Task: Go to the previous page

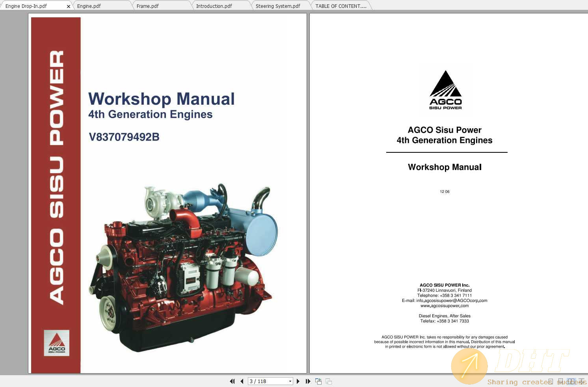Action: (x=242, y=381)
